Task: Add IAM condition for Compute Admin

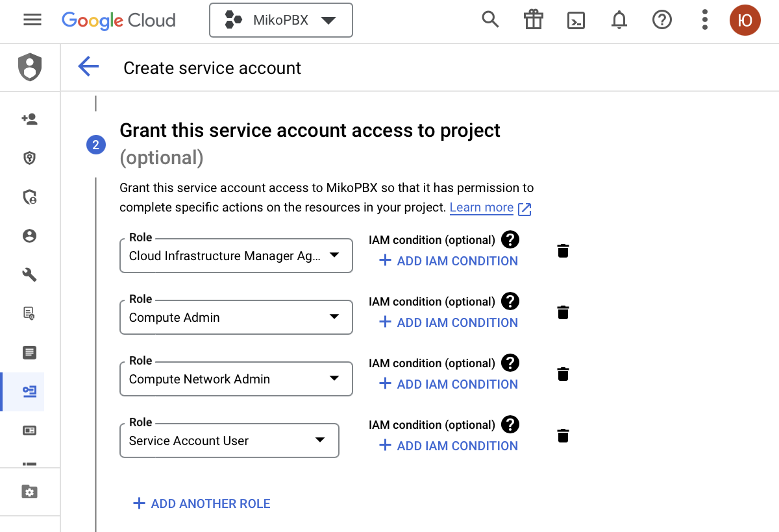Action: pos(449,322)
